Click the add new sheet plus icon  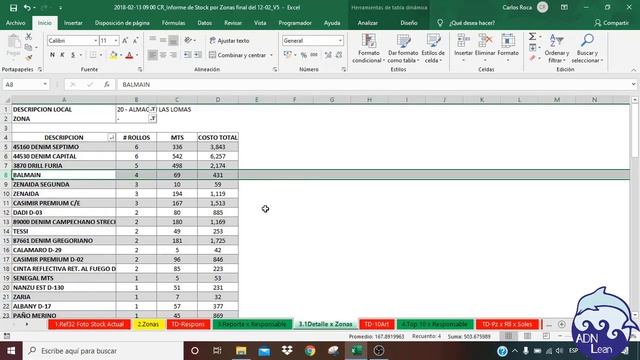click(562, 324)
